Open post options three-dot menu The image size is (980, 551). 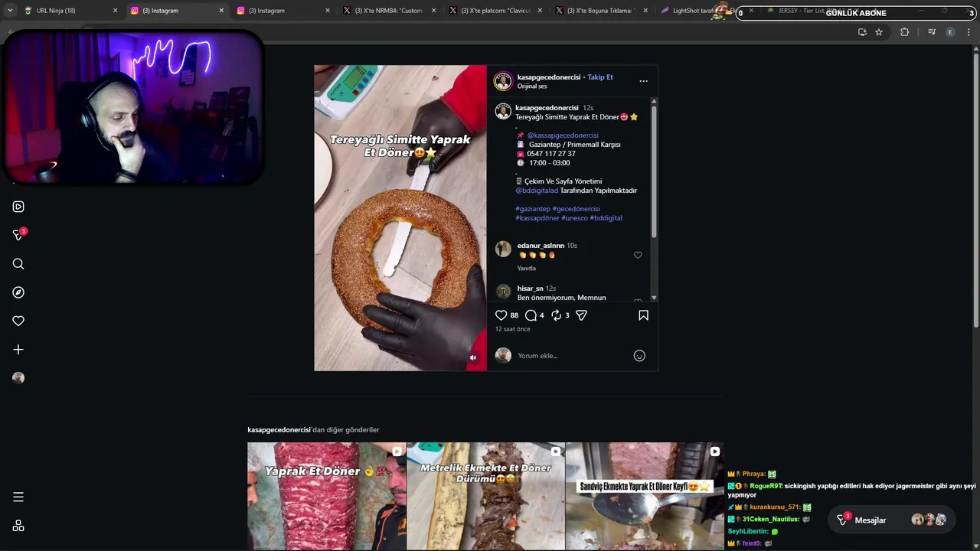(643, 81)
